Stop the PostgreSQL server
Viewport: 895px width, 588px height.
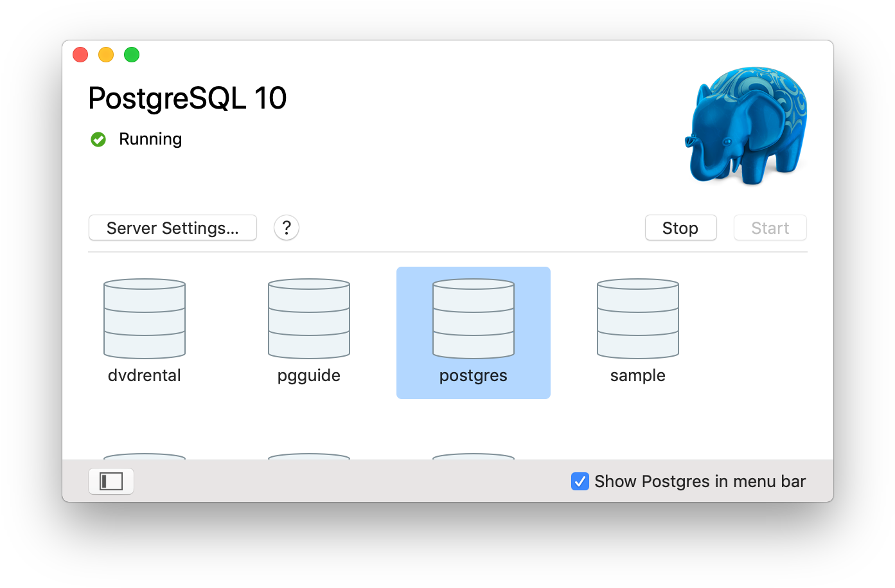click(x=680, y=227)
